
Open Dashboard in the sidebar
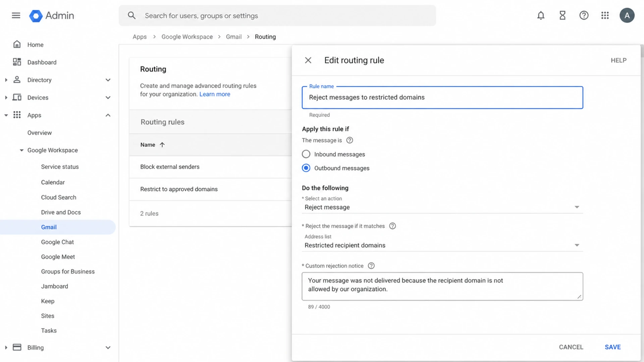(42, 62)
